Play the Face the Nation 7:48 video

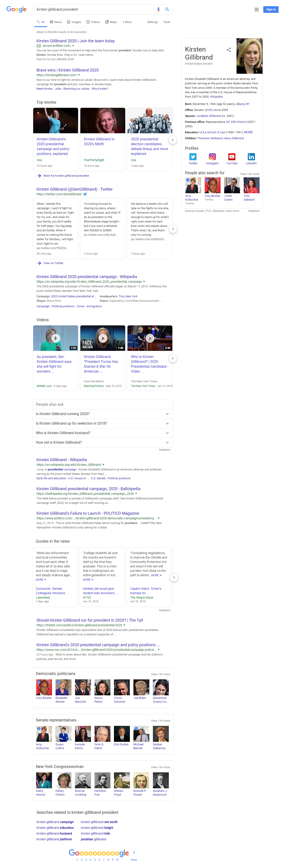[103, 338]
